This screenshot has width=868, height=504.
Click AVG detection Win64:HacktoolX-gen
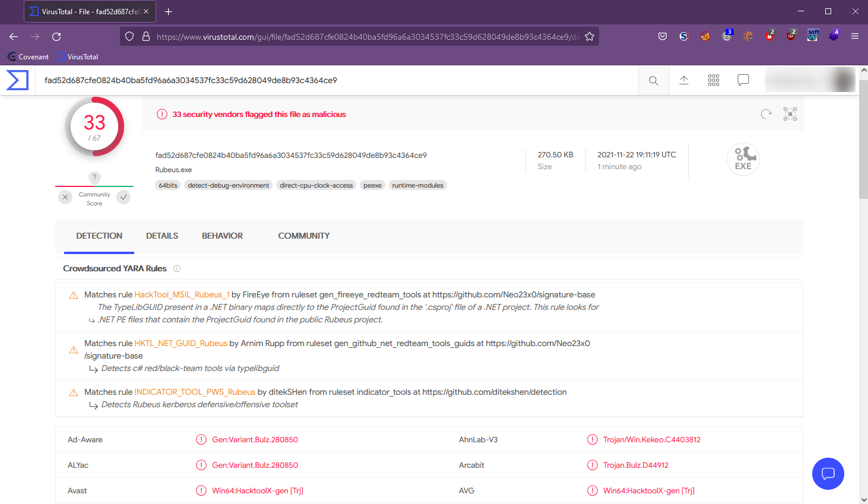tap(649, 491)
